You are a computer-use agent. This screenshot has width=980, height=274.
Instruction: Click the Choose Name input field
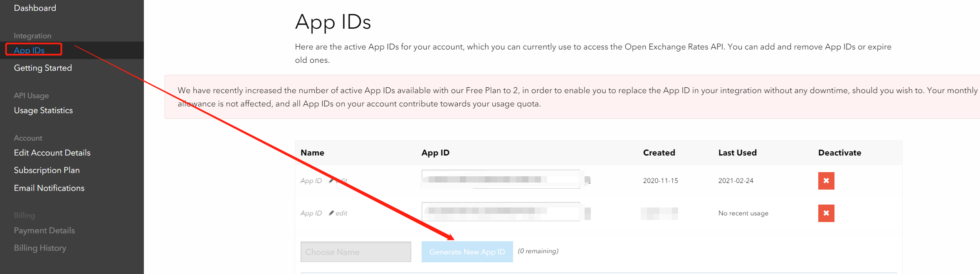[x=355, y=252]
